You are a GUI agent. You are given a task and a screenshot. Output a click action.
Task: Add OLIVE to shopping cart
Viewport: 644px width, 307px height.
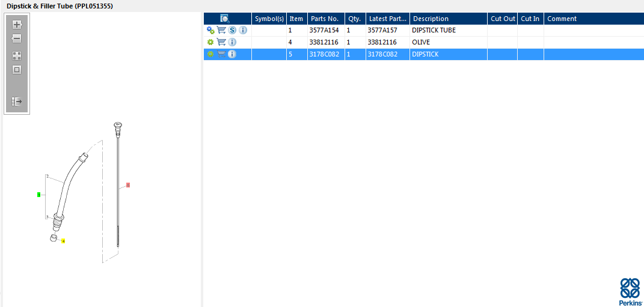tap(221, 42)
